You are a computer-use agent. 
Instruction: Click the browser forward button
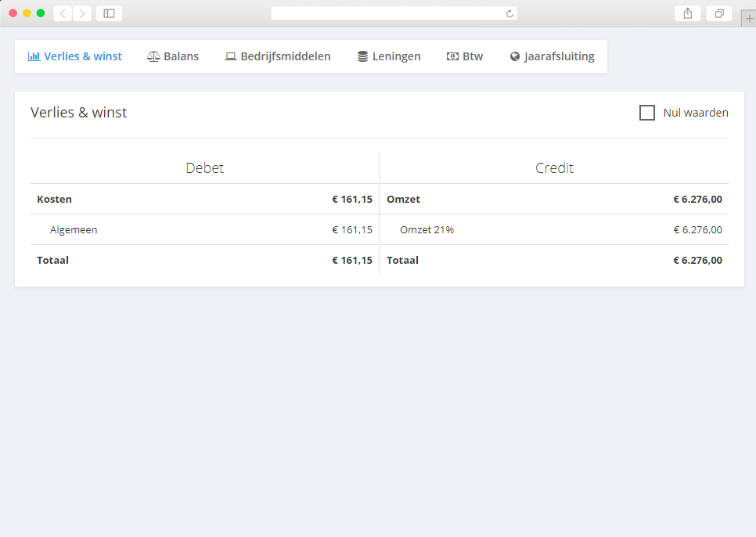tap(82, 13)
